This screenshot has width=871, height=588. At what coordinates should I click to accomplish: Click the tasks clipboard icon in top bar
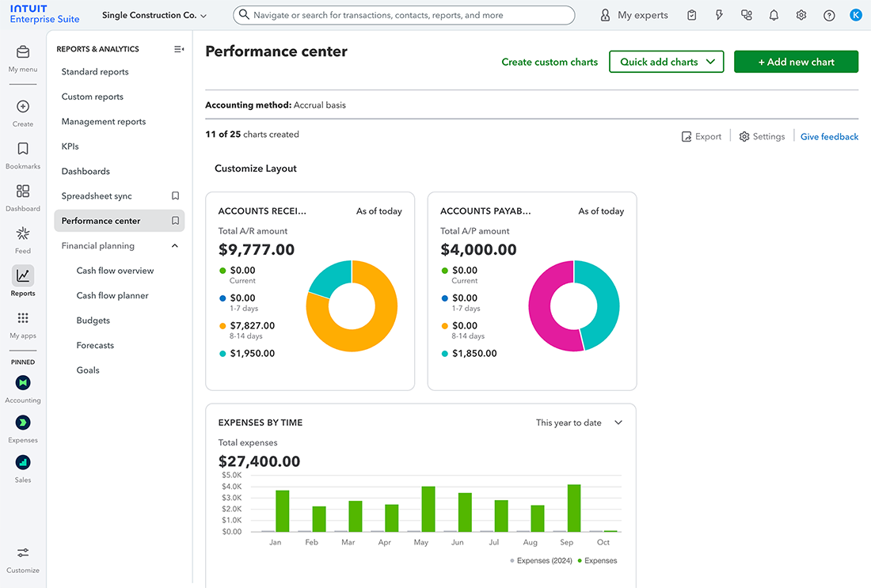(x=691, y=14)
